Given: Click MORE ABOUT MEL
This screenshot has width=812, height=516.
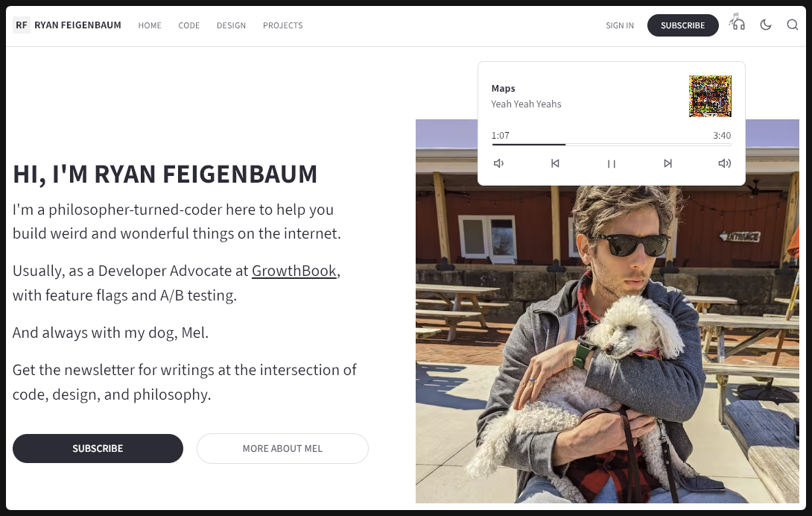Looking at the screenshot, I should click(x=282, y=448).
